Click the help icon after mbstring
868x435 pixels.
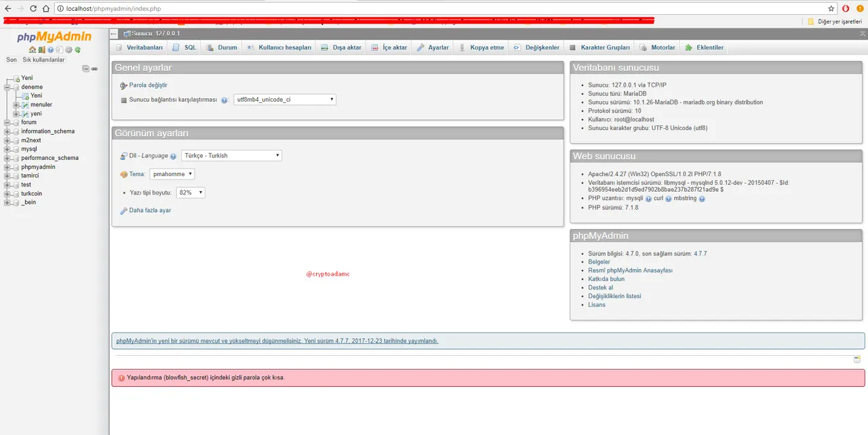[x=702, y=199]
